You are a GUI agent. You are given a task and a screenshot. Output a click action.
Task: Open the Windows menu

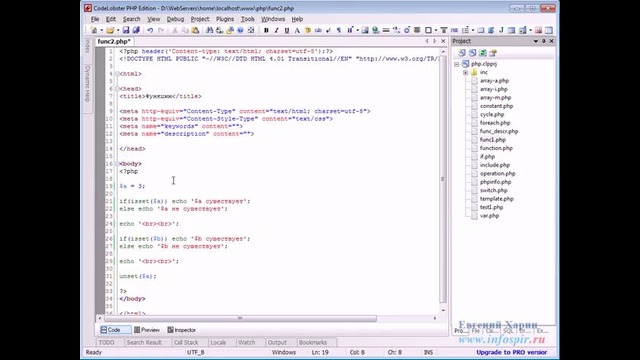[x=273, y=19]
